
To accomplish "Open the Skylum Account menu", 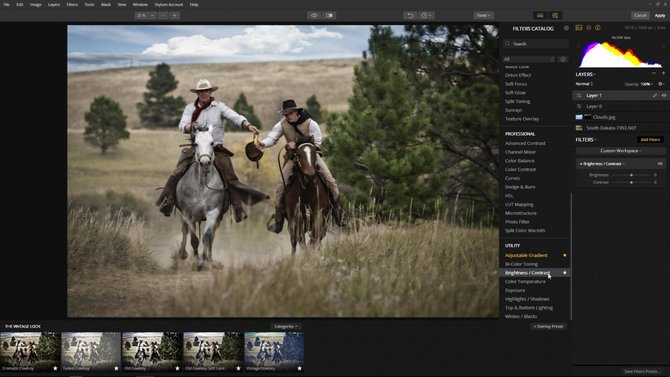I will [168, 4].
